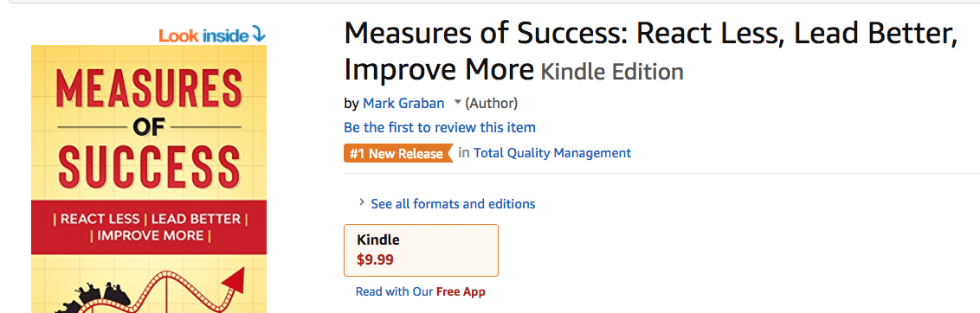Click the $9.99 Kindle price
This screenshot has height=313, width=980.
[375, 259]
